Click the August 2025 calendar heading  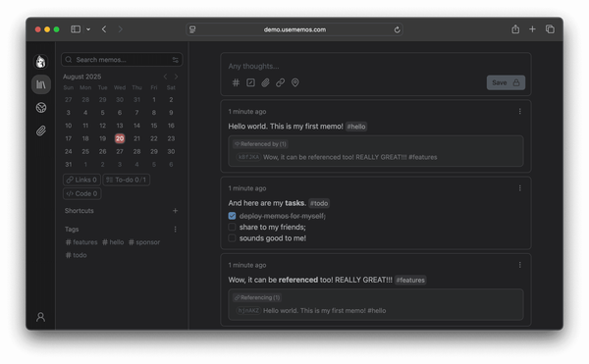coord(81,77)
